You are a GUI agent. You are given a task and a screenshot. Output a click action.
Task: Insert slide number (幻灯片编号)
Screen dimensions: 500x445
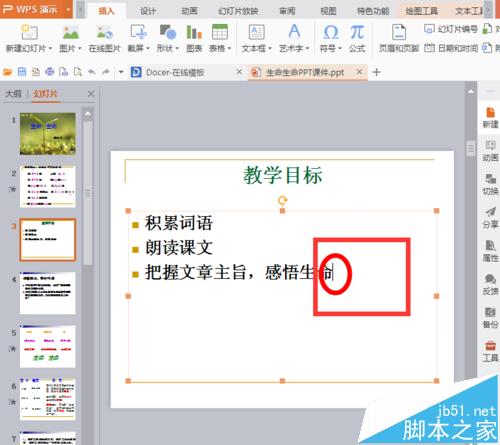click(x=451, y=29)
